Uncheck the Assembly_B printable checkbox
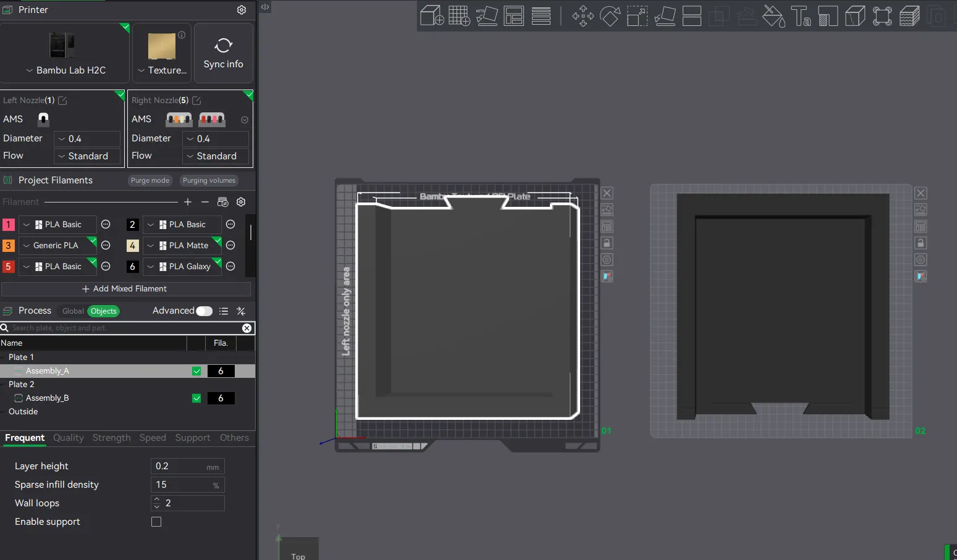 (196, 398)
